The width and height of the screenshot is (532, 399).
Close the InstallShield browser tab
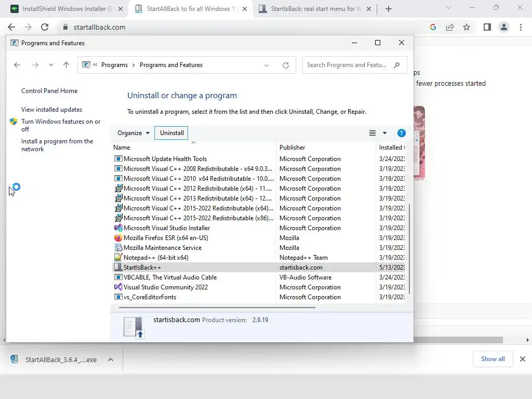click(121, 9)
